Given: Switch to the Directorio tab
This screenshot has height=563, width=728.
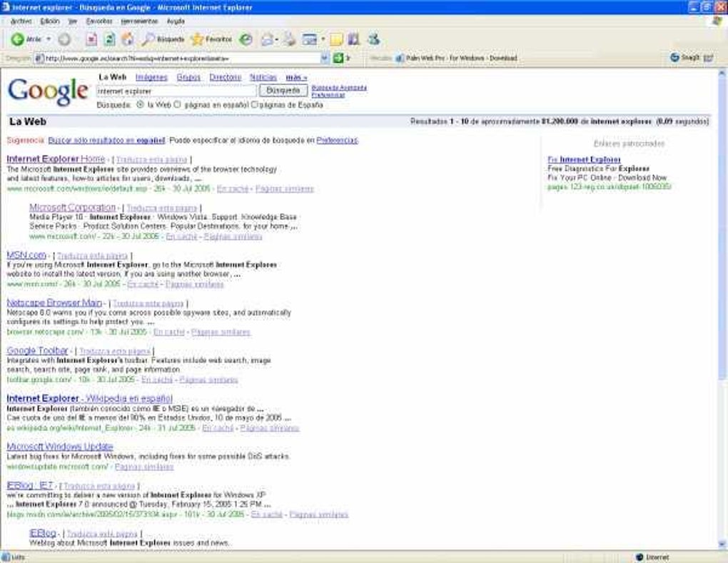Looking at the screenshot, I should [x=225, y=78].
